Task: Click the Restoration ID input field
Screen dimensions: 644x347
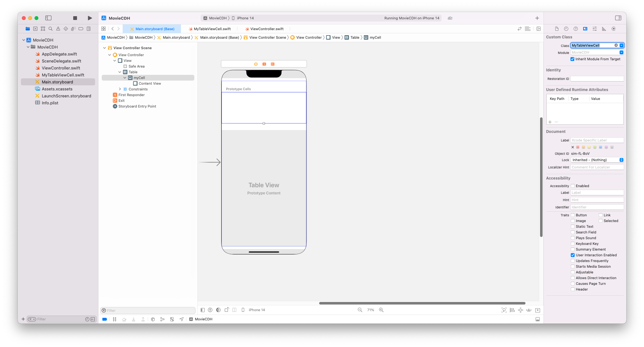Action: coord(597,79)
